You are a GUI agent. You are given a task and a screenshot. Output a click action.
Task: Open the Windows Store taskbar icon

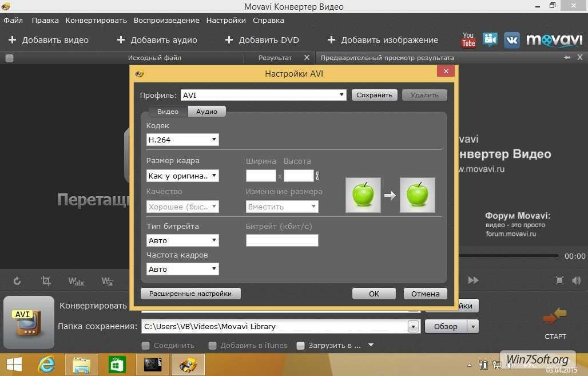click(x=117, y=365)
